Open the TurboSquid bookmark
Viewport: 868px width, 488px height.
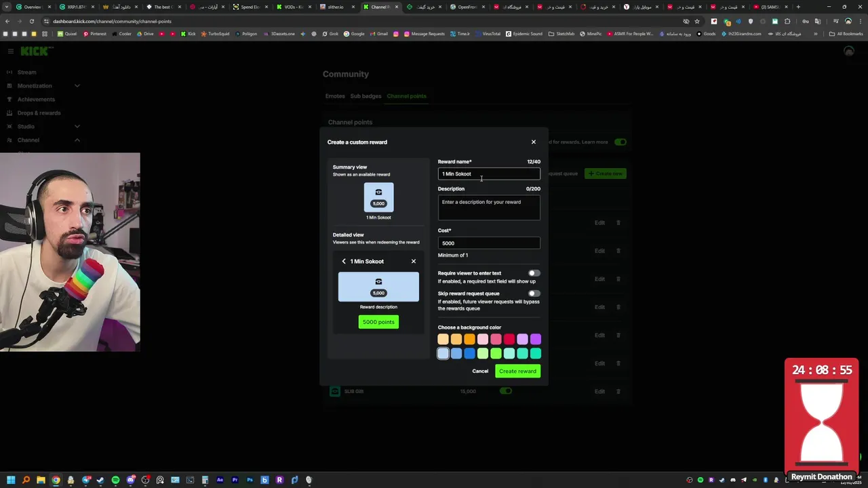pyautogui.click(x=216, y=34)
